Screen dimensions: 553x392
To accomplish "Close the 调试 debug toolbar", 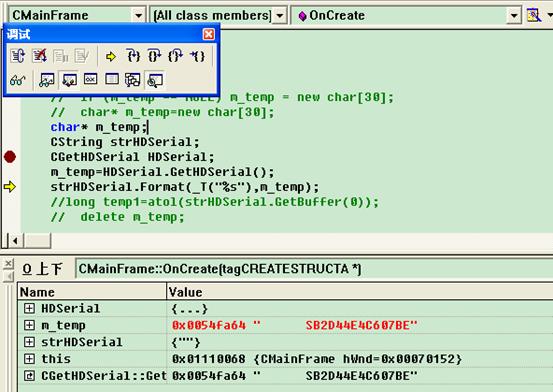I will point(208,34).
